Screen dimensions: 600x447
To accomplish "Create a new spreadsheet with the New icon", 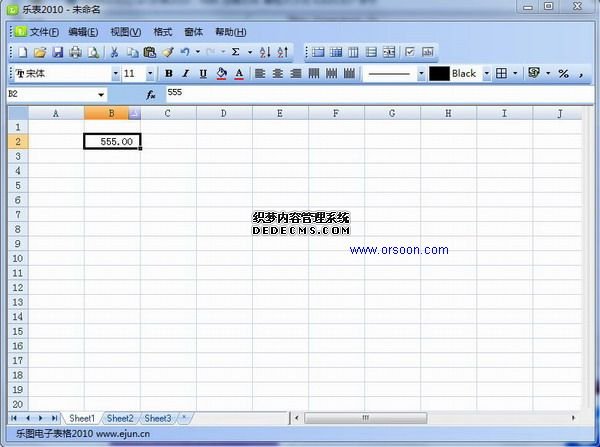I will (23, 52).
